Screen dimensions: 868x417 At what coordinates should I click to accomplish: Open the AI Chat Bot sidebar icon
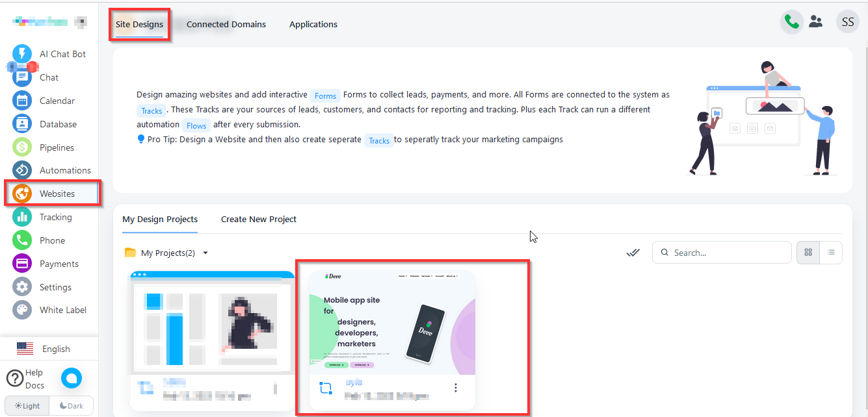[x=22, y=54]
